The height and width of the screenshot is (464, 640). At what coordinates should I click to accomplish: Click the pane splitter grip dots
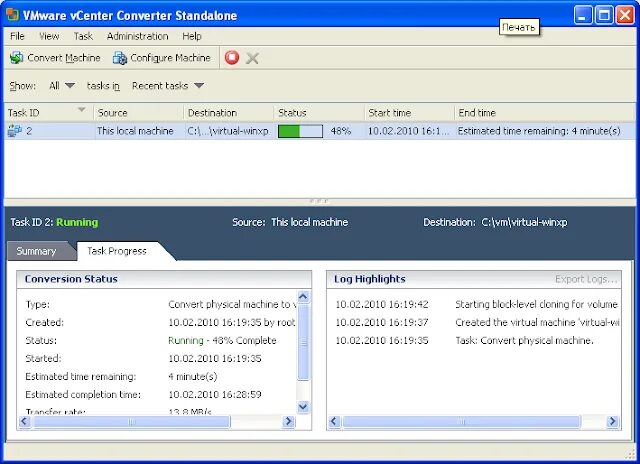tap(319, 201)
